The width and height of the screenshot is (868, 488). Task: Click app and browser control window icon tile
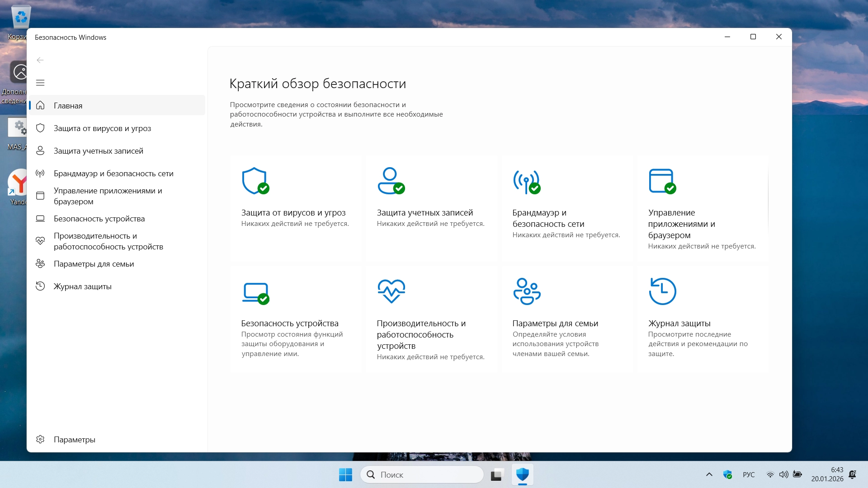tap(662, 181)
